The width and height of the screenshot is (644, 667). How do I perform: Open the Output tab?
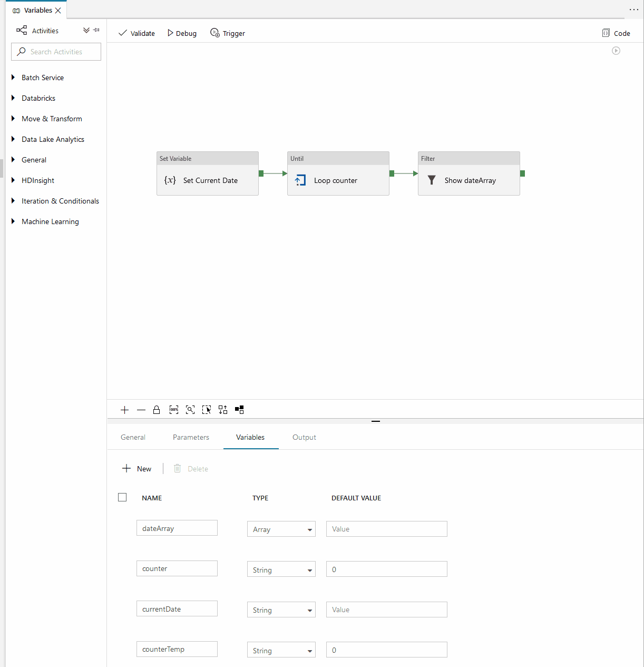[304, 437]
